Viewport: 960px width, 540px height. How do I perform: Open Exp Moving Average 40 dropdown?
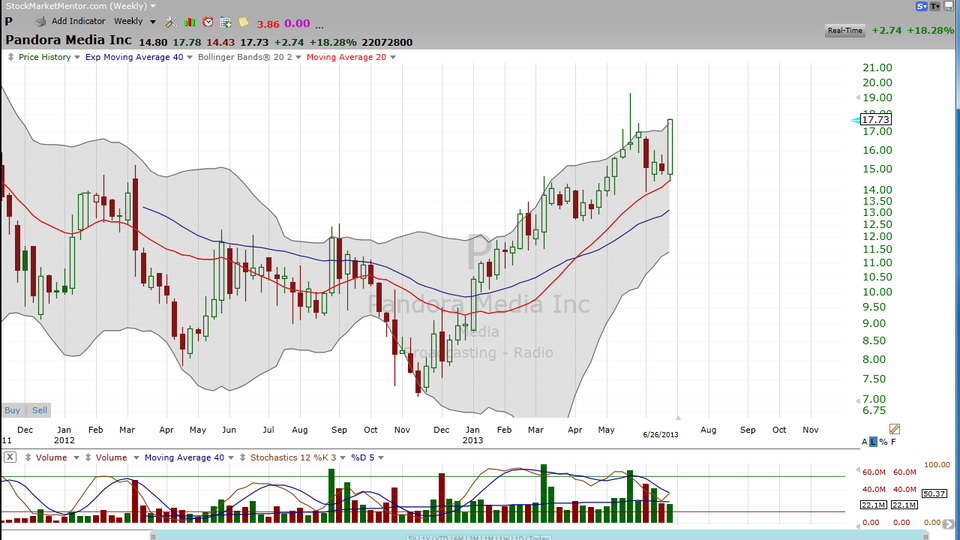(189, 58)
